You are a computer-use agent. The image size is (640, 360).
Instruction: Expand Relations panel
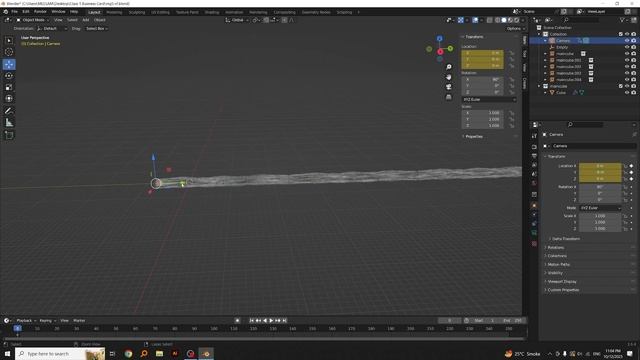555,247
